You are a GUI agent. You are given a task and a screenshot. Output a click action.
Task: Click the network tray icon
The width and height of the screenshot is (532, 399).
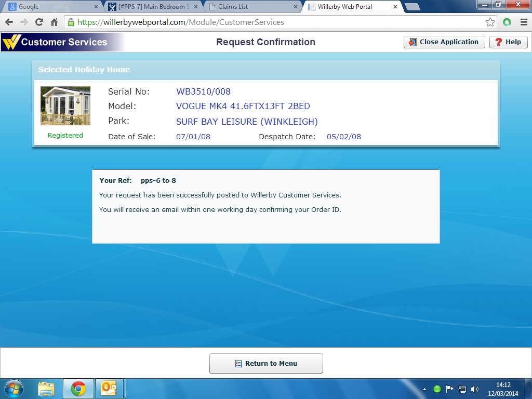[462, 389]
